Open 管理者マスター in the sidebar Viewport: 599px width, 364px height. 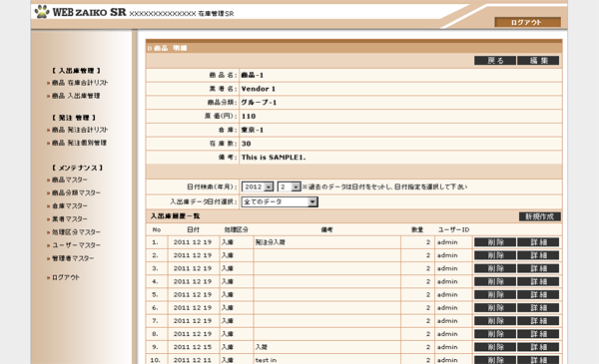(x=73, y=258)
